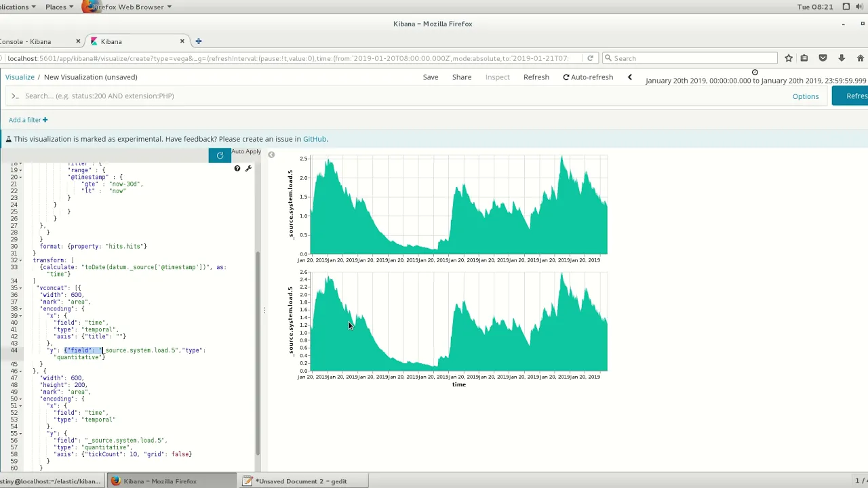Fold code at line 55 y block
Viewport: 868px width, 488px height.
[22, 433]
